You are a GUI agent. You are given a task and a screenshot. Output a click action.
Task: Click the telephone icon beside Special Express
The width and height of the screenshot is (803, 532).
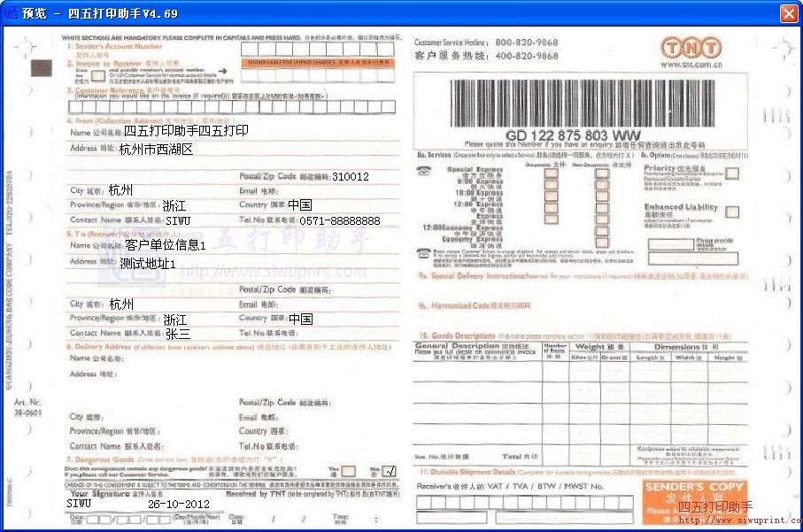[x=423, y=171]
